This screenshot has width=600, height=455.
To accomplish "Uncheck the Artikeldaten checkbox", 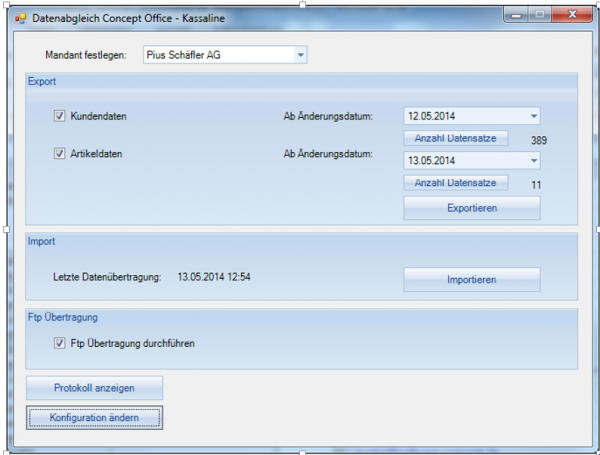I will [x=60, y=154].
